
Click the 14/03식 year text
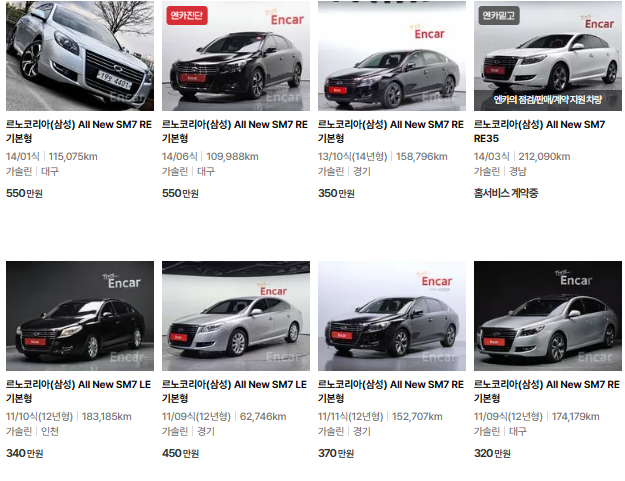(x=492, y=157)
